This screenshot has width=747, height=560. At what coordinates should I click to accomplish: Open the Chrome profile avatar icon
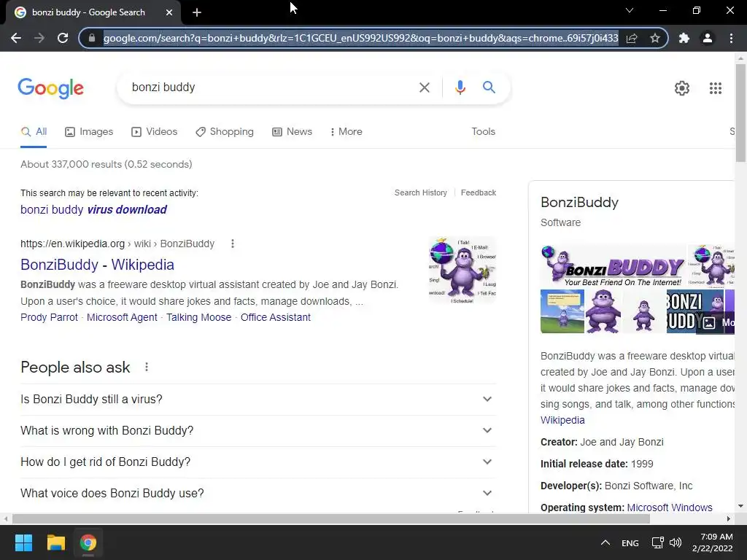(x=708, y=38)
